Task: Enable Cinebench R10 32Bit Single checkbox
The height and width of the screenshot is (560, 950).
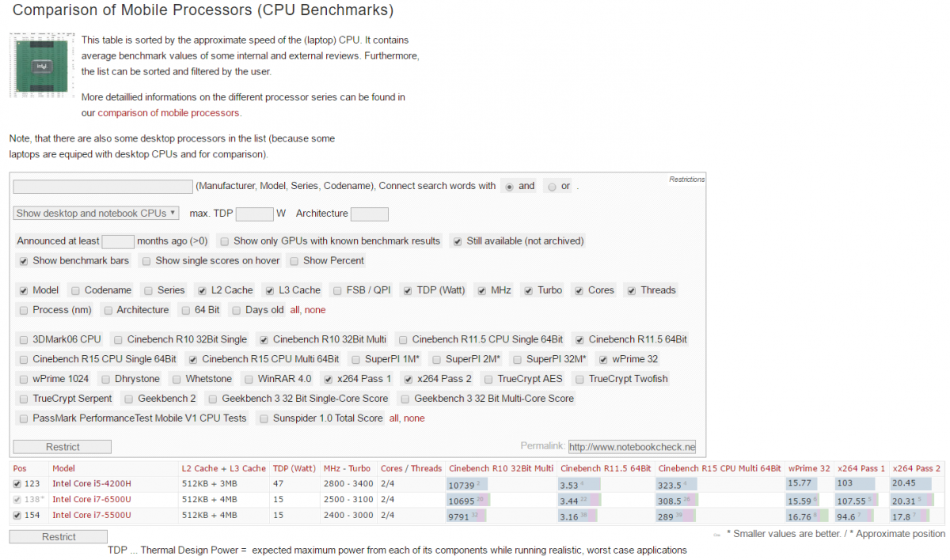Action: click(x=118, y=339)
